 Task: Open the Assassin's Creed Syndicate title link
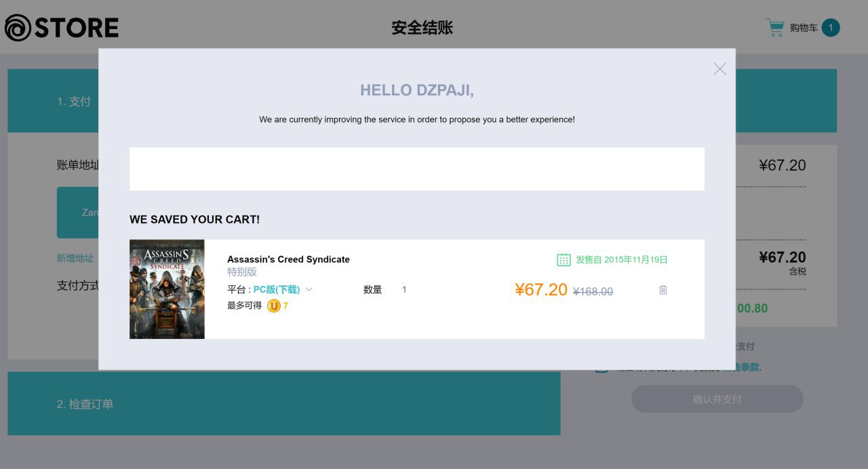pyautogui.click(x=288, y=260)
